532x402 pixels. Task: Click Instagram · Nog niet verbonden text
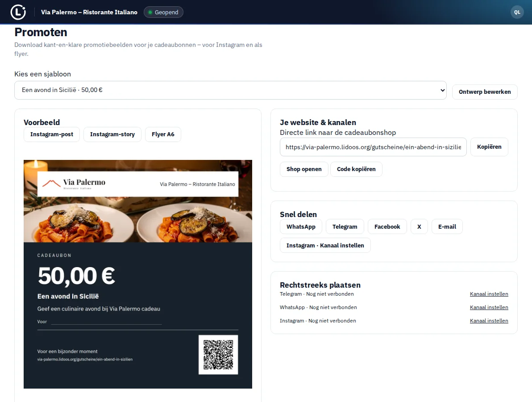point(318,321)
